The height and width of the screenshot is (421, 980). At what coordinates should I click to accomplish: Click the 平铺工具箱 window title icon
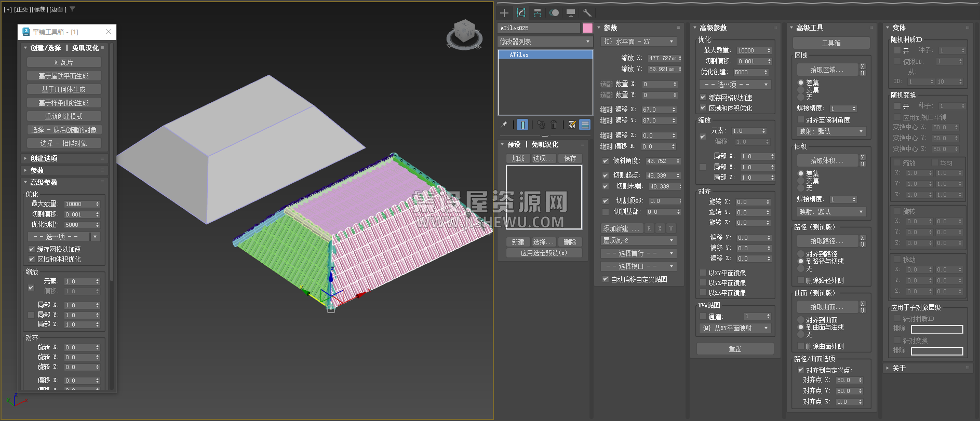(26, 32)
